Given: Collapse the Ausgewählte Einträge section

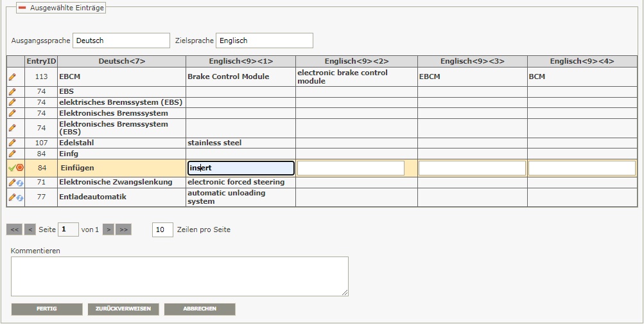Looking at the screenshot, I should [x=22, y=8].
